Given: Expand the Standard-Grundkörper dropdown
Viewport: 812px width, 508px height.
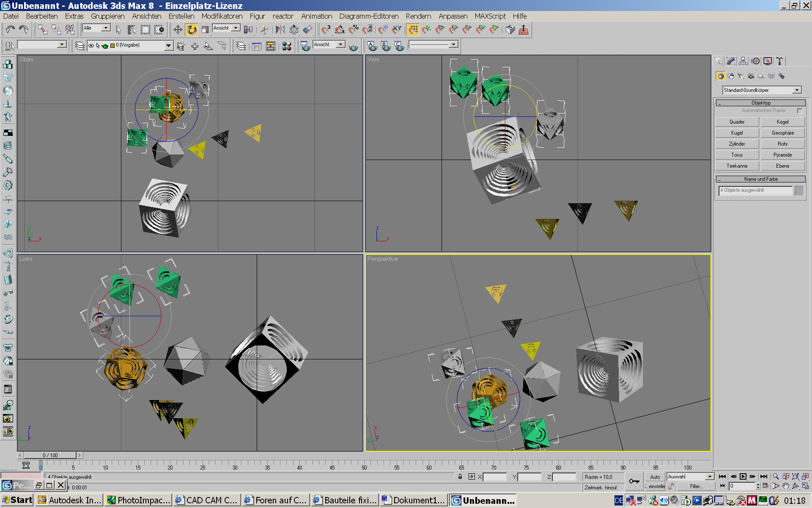Looking at the screenshot, I should pyautogui.click(x=796, y=90).
